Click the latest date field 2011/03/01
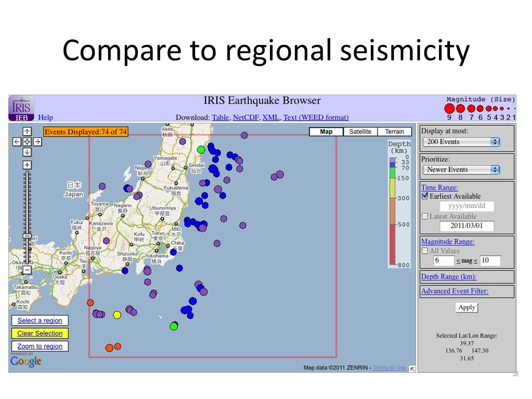 click(467, 226)
